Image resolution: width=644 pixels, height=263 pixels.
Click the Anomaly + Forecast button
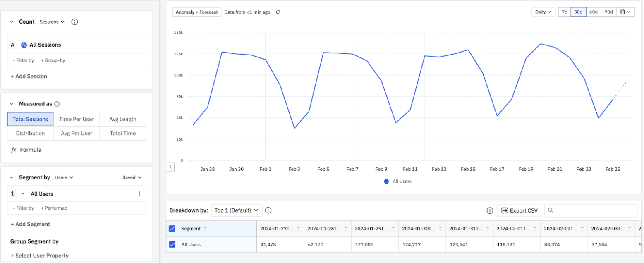[196, 12]
